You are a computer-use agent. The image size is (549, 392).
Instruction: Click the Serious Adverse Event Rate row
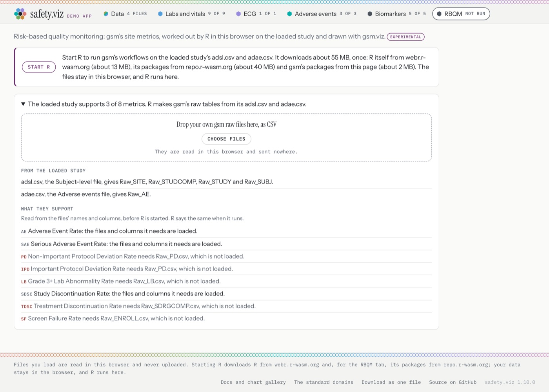pos(226,244)
